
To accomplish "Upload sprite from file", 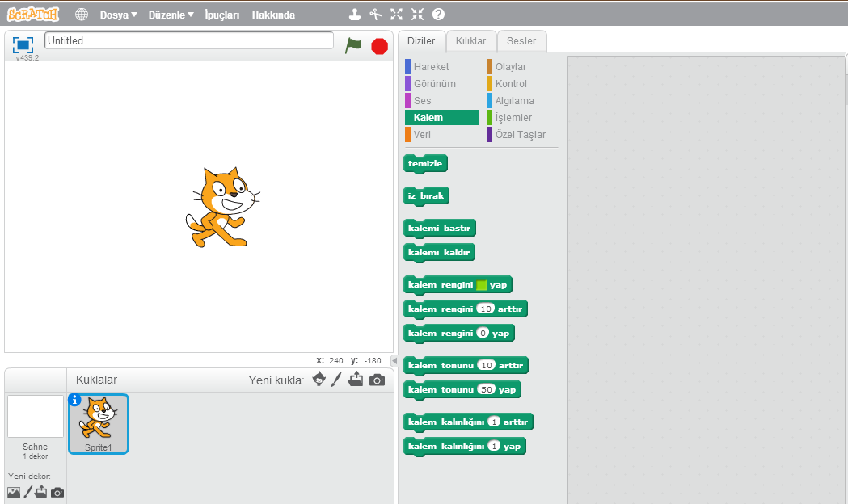I will coord(356,380).
